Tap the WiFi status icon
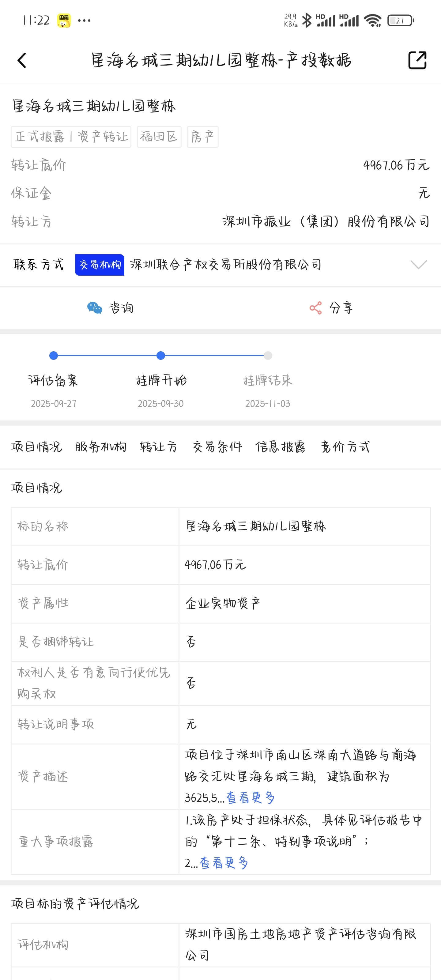This screenshot has width=441, height=980. pyautogui.click(x=372, y=21)
